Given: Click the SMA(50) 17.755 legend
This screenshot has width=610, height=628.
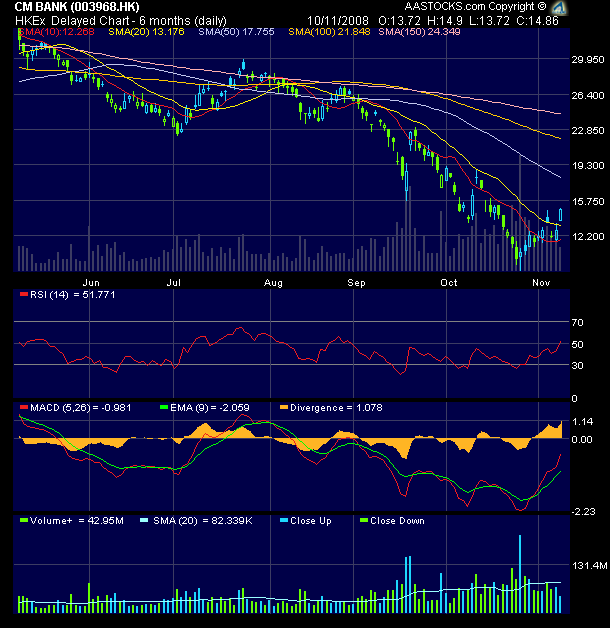Looking at the screenshot, I should 236,32.
